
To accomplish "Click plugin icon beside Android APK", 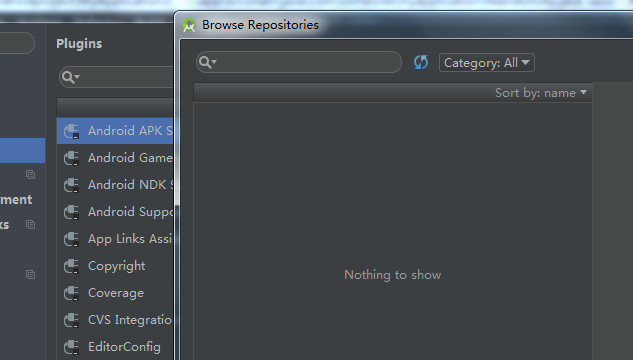I will [x=71, y=131].
